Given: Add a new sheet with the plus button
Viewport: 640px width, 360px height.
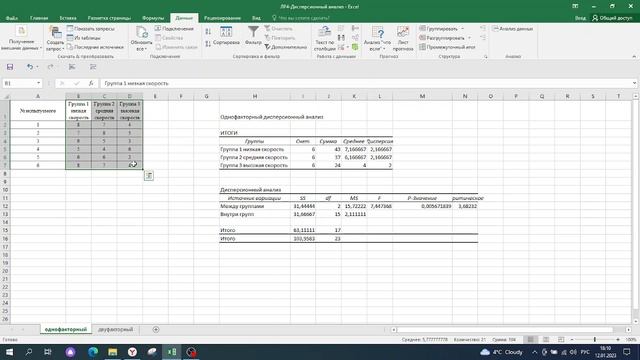Looking at the screenshot, I should [156, 329].
